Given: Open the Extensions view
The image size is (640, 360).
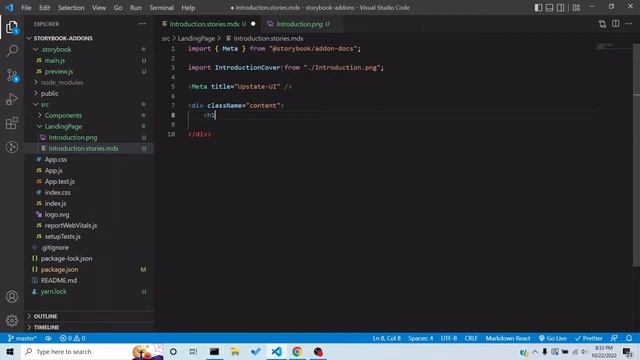Looking at the screenshot, I should [x=12, y=123].
